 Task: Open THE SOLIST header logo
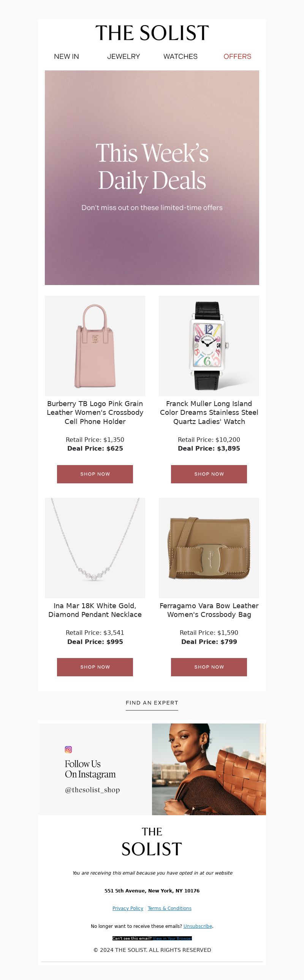pos(152,33)
